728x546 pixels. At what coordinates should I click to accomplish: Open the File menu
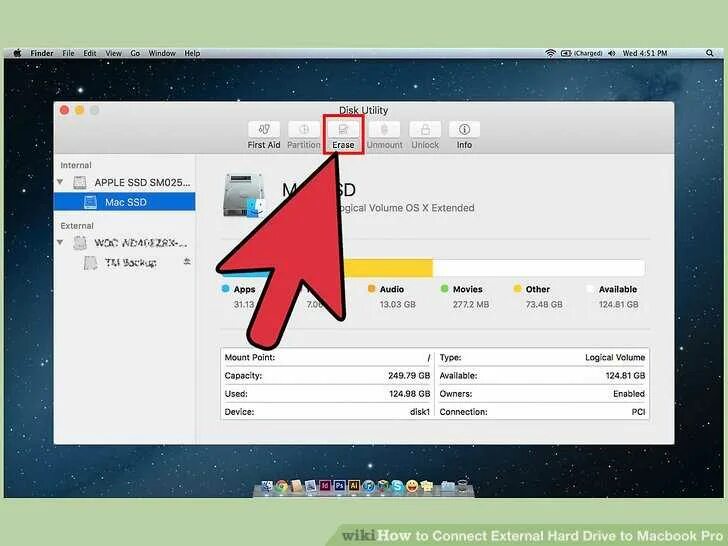pyautogui.click(x=68, y=53)
